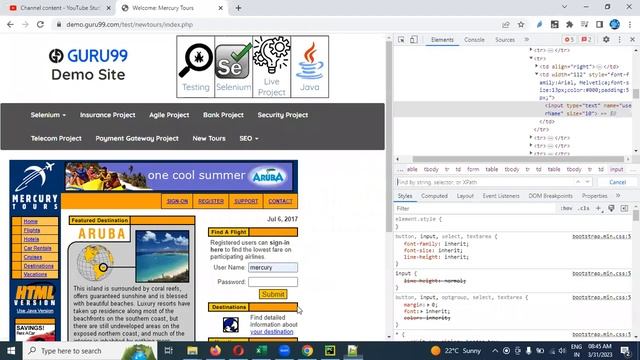
Task: Close the DevTools panel
Action: 632,40
